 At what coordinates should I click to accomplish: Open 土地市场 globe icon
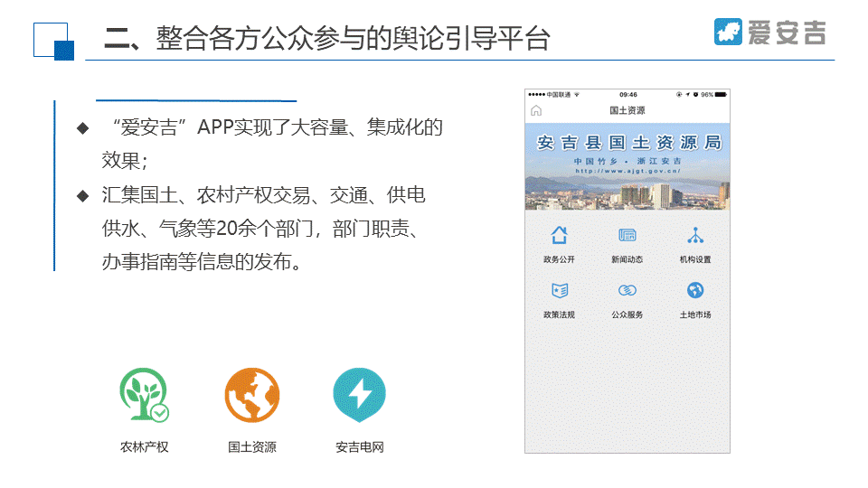(695, 290)
